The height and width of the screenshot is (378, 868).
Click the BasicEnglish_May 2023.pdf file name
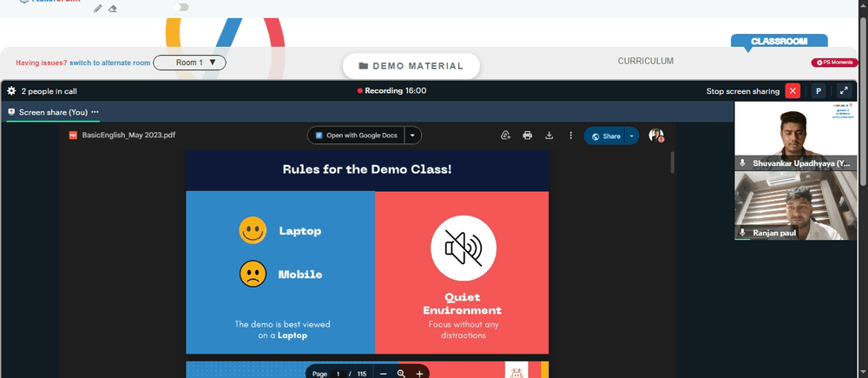pyautogui.click(x=128, y=135)
